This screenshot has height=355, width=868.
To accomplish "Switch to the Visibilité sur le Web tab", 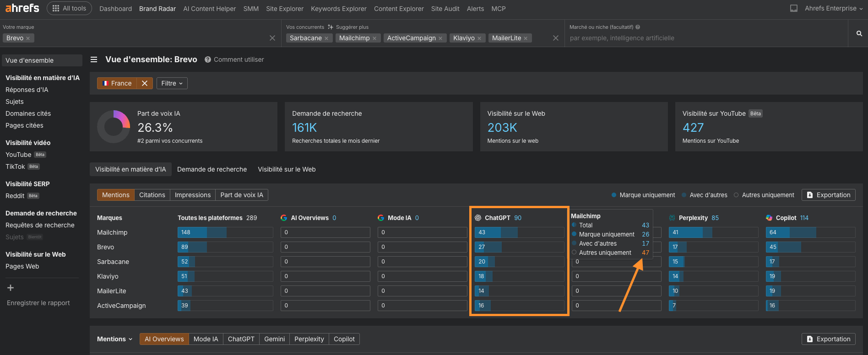I will coord(287,169).
